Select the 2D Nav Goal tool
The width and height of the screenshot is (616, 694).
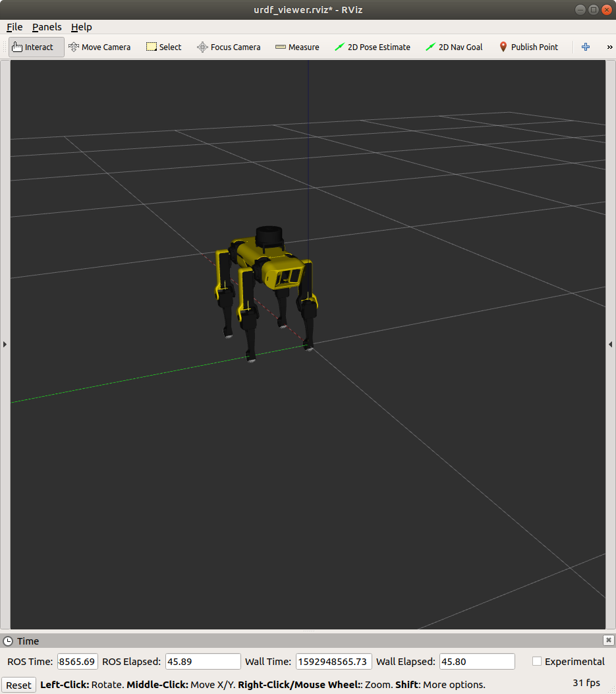pyautogui.click(x=453, y=47)
